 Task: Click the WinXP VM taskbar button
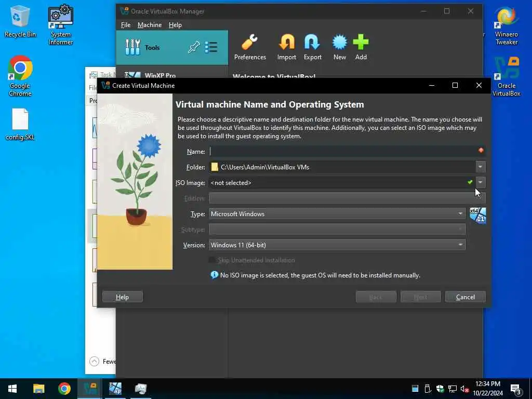tap(115, 389)
